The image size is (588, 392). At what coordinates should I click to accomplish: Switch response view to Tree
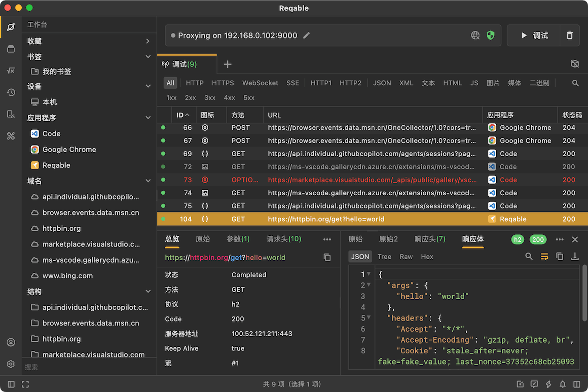(384, 257)
